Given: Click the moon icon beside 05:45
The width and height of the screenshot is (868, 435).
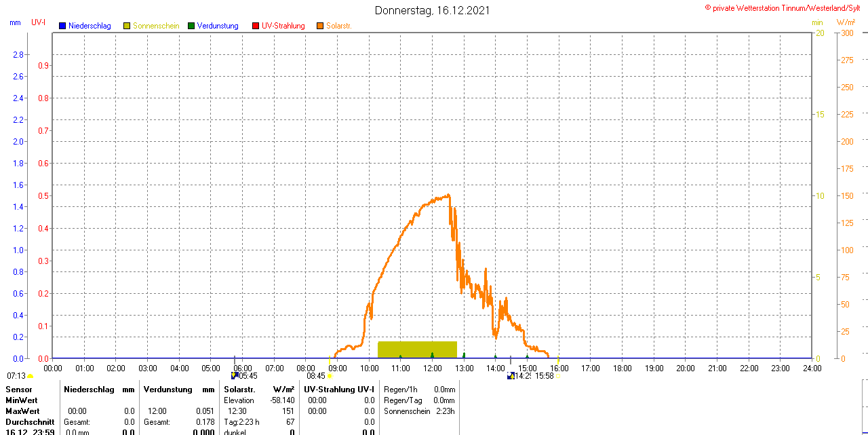Looking at the screenshot, I should click(x=235, y=375).
